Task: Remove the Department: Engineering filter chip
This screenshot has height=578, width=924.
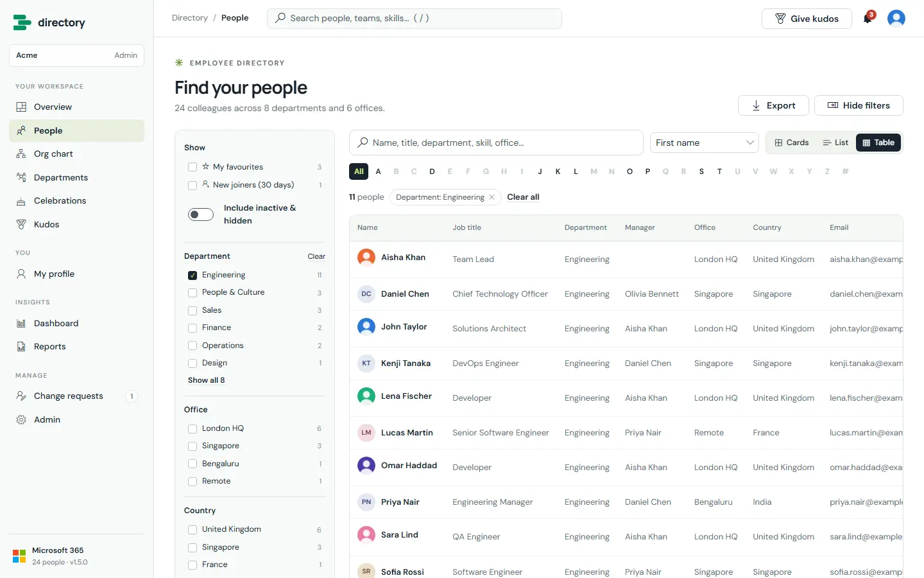Action: (492, 197)
